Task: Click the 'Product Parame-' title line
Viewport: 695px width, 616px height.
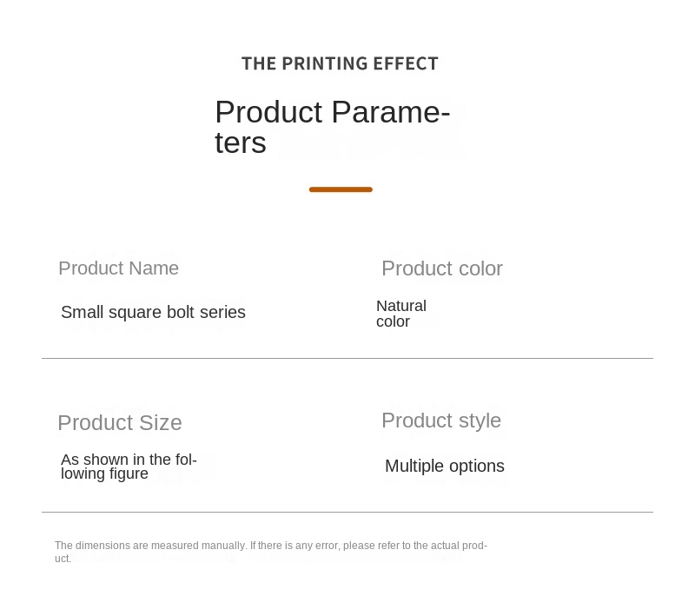Action: 332,112
